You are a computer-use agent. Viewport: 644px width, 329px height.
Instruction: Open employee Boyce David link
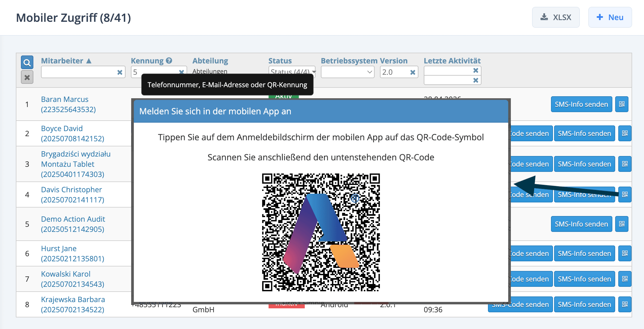pyautogui.click(x=73, y=133)
